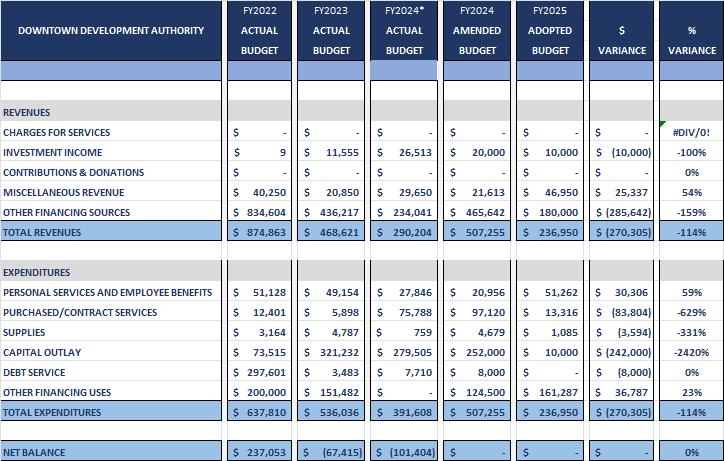Select the 59% variance cell
The width and height of the screenshot is (724, 461).
click(x=692, y=292)
